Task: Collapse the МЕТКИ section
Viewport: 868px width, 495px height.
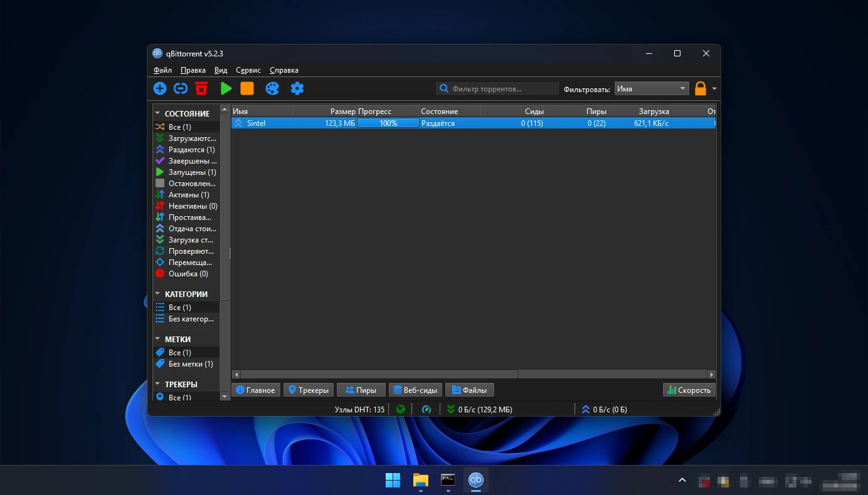Action: [157, 339]
